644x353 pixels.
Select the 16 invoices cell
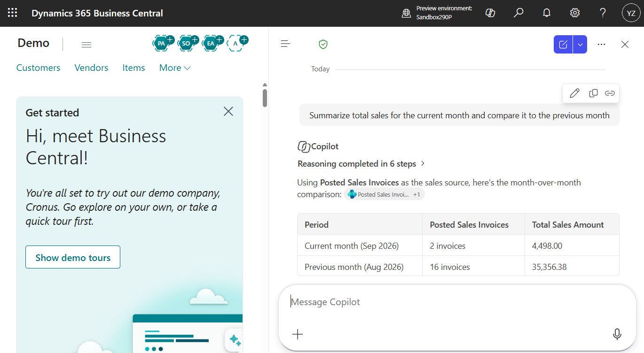474,267
